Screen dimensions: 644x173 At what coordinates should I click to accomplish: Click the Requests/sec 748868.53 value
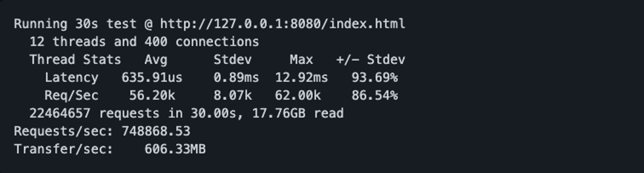[x=156, y=131]
